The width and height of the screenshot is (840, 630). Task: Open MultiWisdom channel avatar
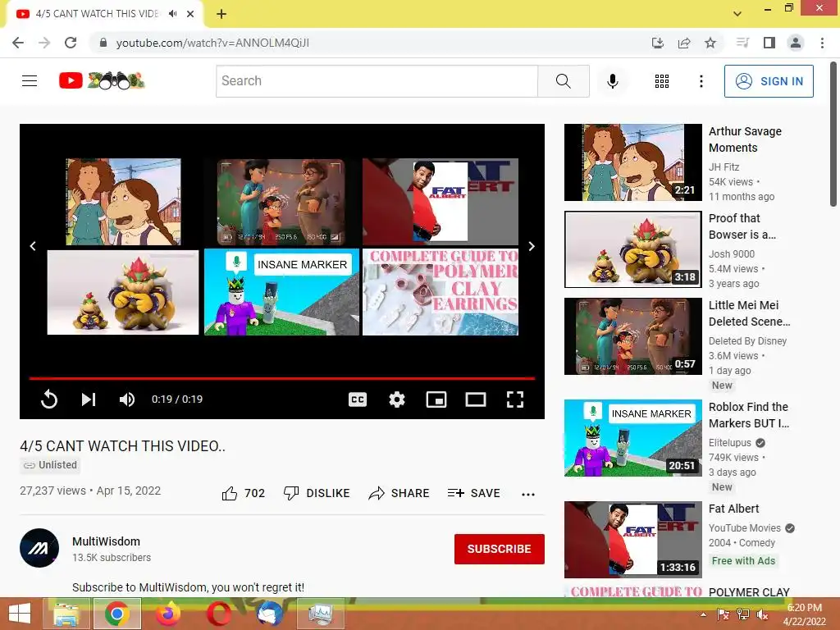pyautogui.click(x=39, y=548)
